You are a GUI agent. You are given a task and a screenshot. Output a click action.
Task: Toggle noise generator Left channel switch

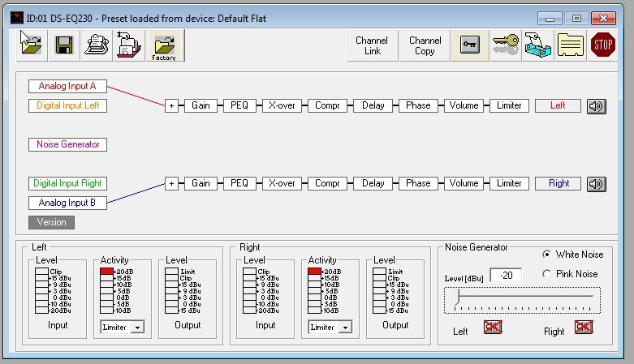pyautogui.click(x=493, y=327)
